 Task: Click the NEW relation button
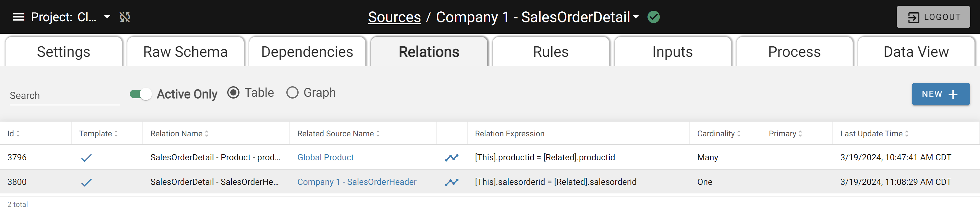940,94
